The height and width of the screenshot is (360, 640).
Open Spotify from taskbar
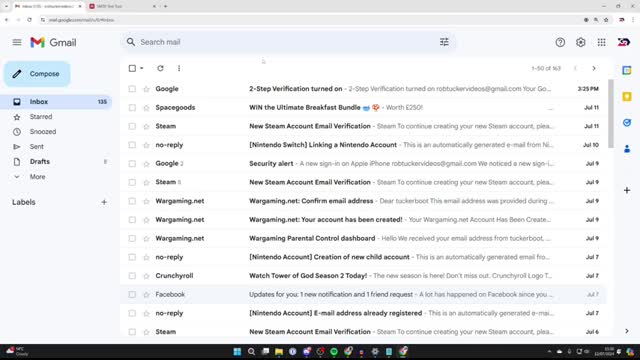(334, 351)
